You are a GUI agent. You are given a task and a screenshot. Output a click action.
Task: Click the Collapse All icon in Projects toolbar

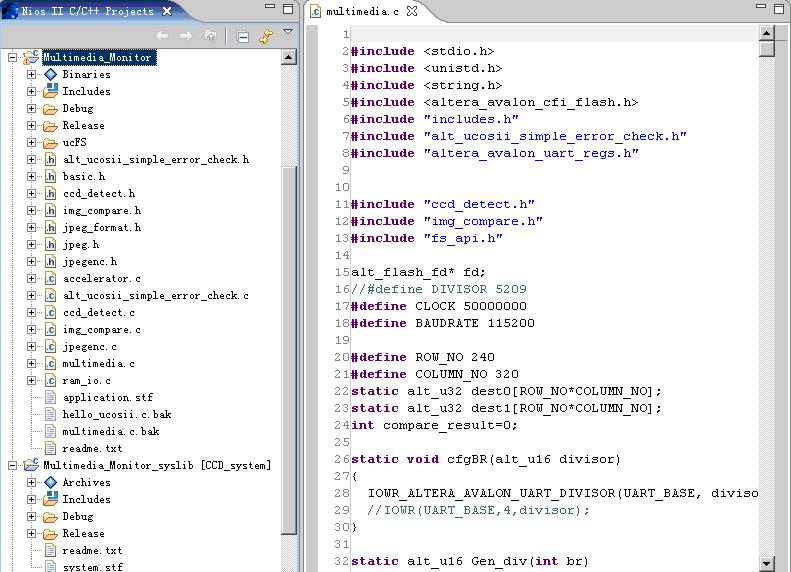click(243, 36)
